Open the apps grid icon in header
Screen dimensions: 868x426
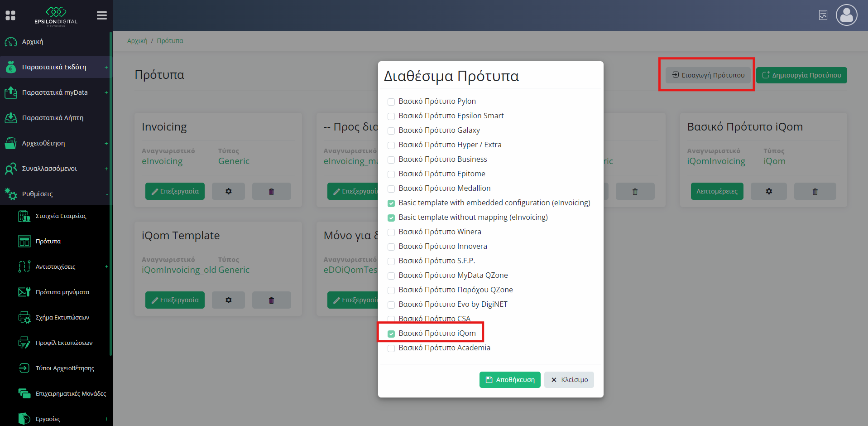click(10, 15)
